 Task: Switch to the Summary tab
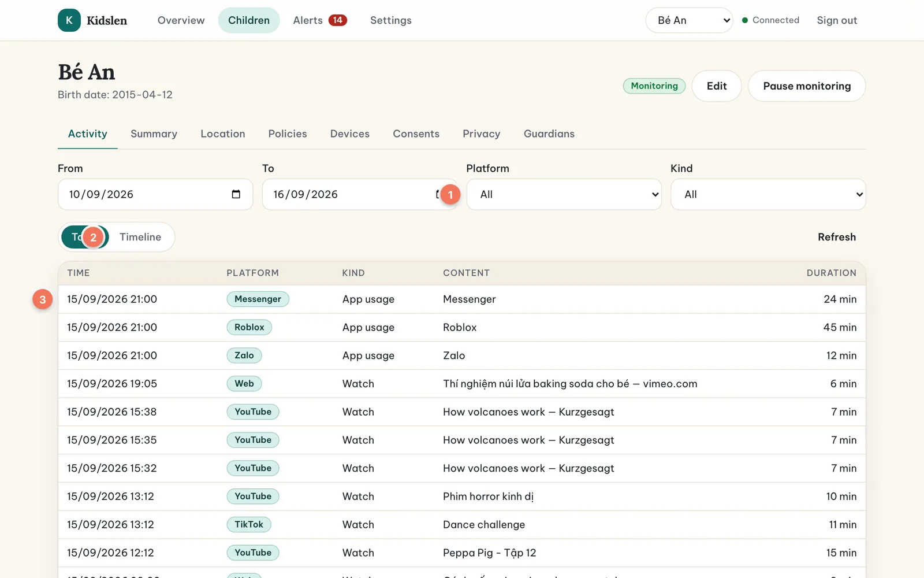154,134
